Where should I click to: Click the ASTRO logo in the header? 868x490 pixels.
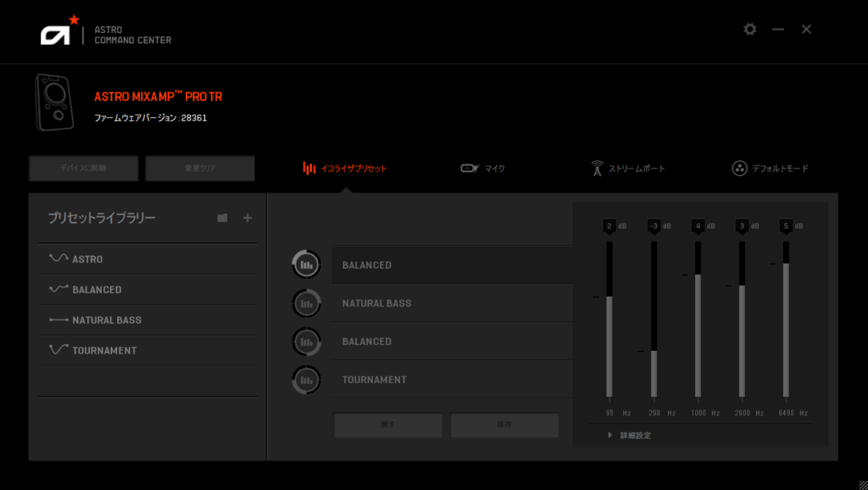(x=60, y=31)
